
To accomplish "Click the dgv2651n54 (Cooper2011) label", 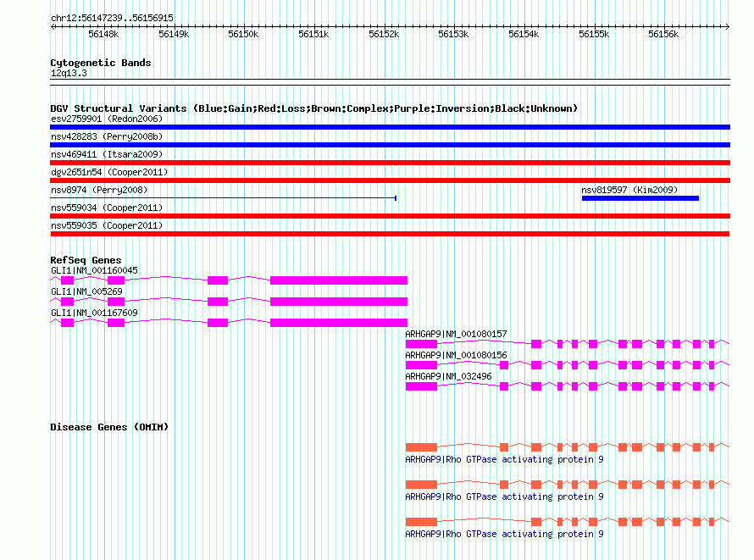I will tap(109, 172).
